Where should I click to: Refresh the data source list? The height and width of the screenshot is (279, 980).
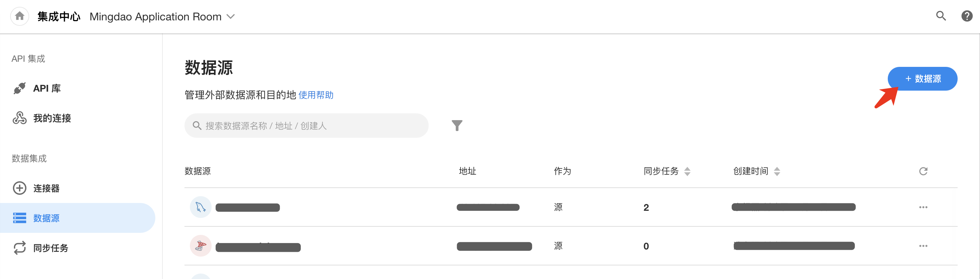pos(923,171)
